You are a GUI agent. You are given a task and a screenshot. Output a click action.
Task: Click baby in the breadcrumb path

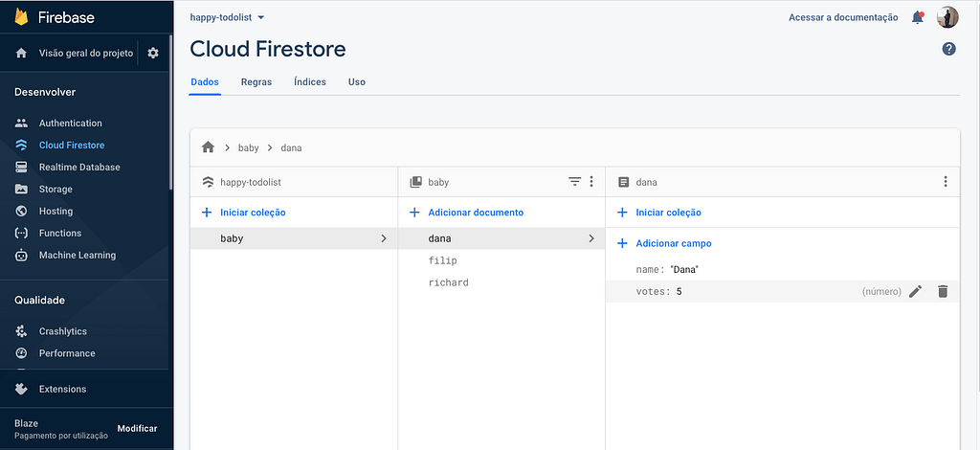(x=248, y=148)
